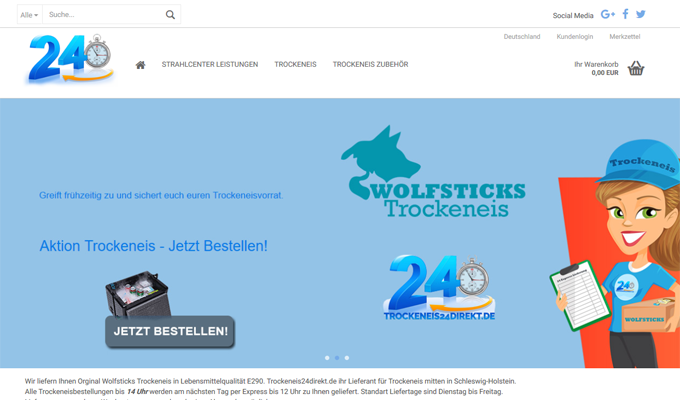Open the Google Plus social link
The height and width of the screenshot is (400, 680).
[x=608, y=14]
